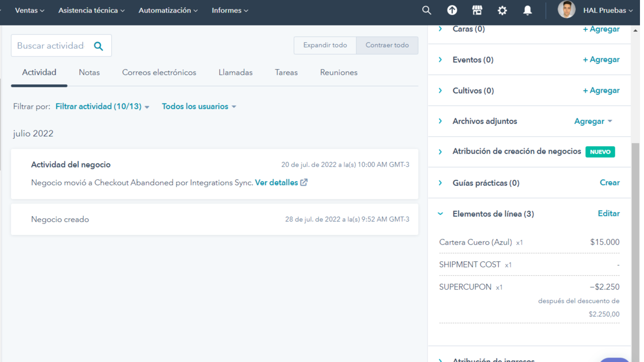Click Editar for Elementos de línea
This screenshot has height=362, width=644.
[x=608, y=214]
